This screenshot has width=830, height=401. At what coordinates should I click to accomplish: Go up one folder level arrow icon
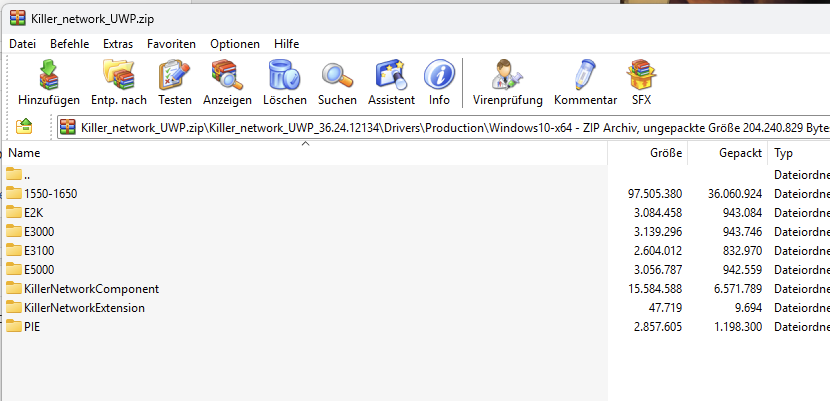[24, 127]
